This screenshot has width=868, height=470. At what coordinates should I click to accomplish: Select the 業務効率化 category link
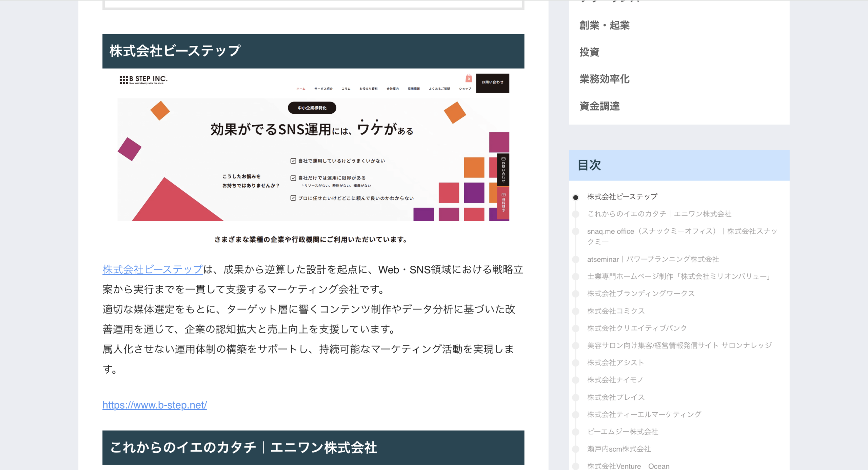604,79
